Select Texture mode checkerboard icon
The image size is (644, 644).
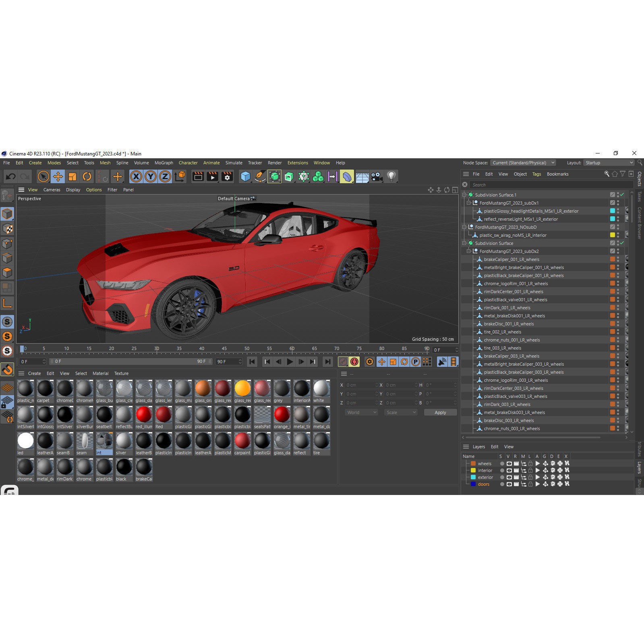coord(7,229)
